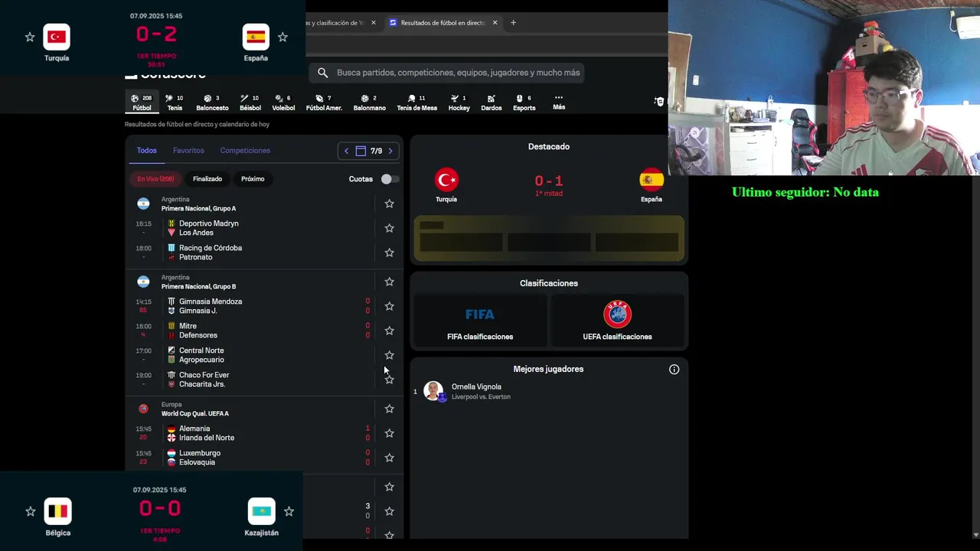Favorite Racing de Córdoba vs Patronato match

point(389,253)
